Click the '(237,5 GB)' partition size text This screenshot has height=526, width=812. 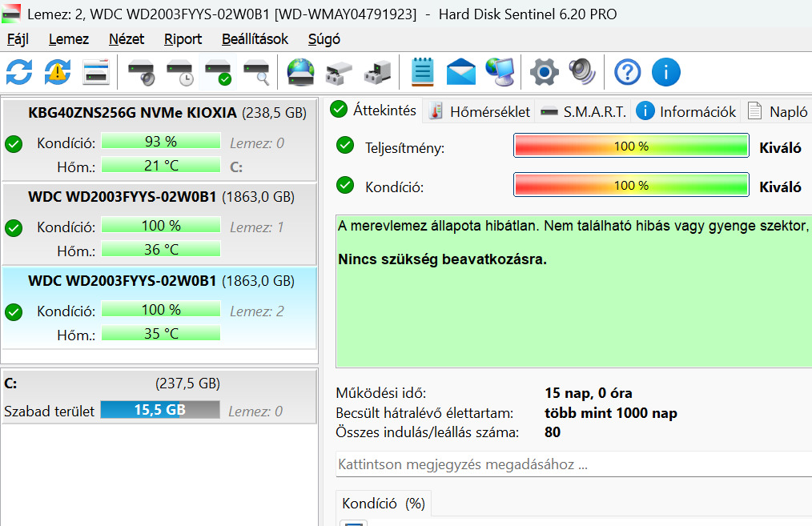tap(187, 383)
